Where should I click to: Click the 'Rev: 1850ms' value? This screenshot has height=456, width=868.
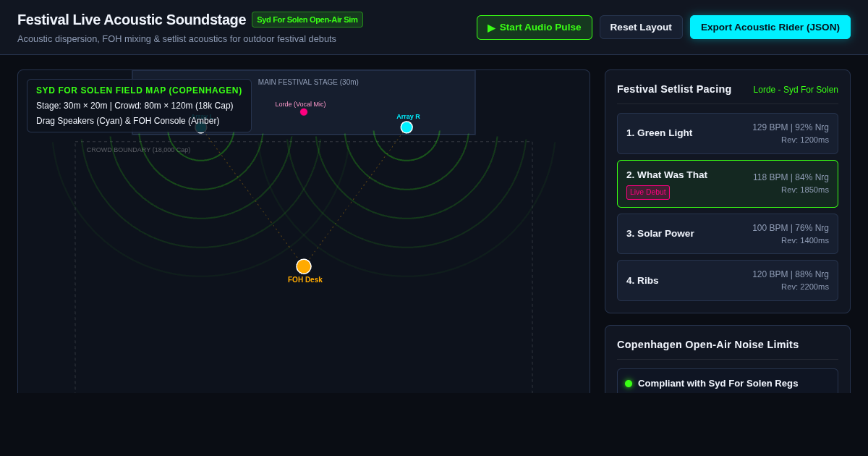click(x=805, y=190)
